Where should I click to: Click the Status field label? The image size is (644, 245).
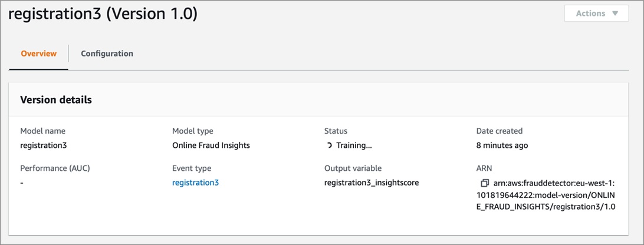pos(336,131)
